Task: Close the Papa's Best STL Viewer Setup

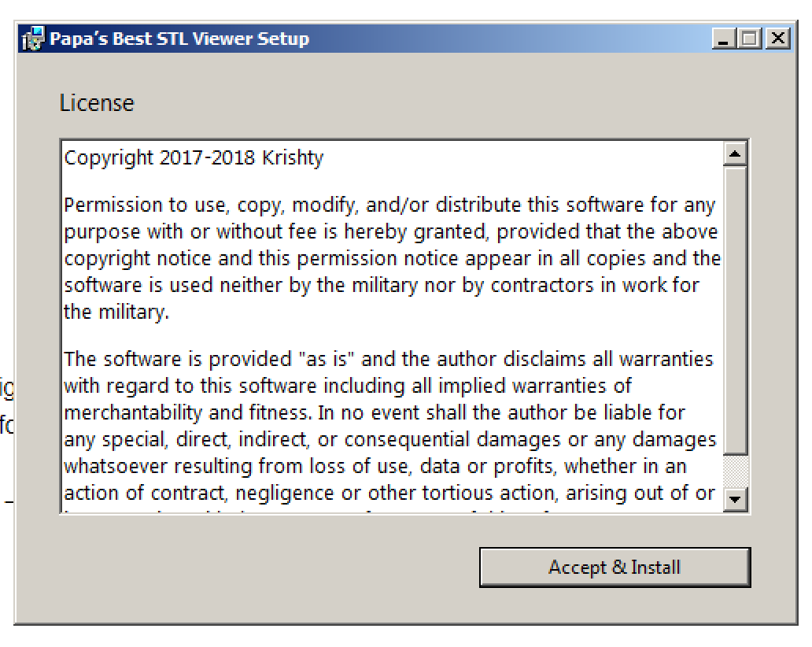Action: (777, 38)
